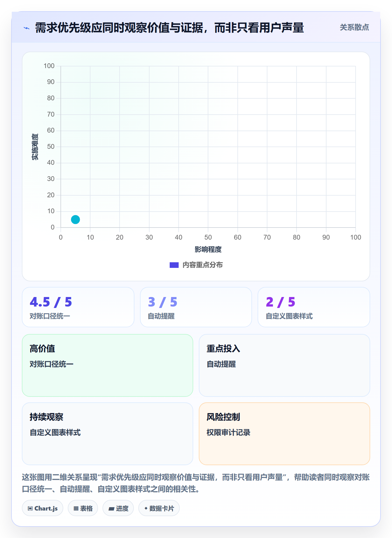Click the 2 / 5 score value
The height and width of the screenshot is (538, 392).
coord(281,302)
